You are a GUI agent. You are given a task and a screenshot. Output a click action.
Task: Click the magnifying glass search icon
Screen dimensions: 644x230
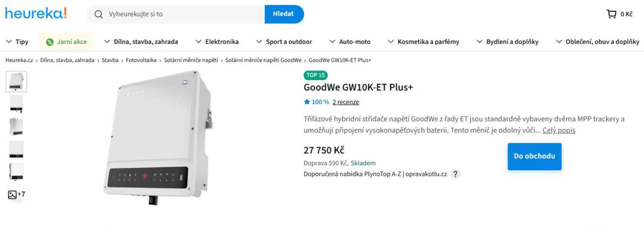98,14
